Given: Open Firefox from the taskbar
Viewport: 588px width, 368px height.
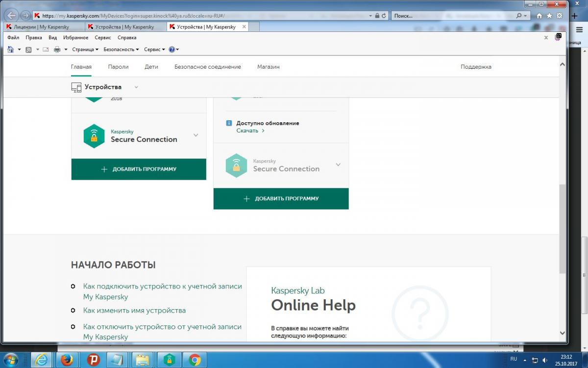Looking at the screenshot, I should pos(67,360).
